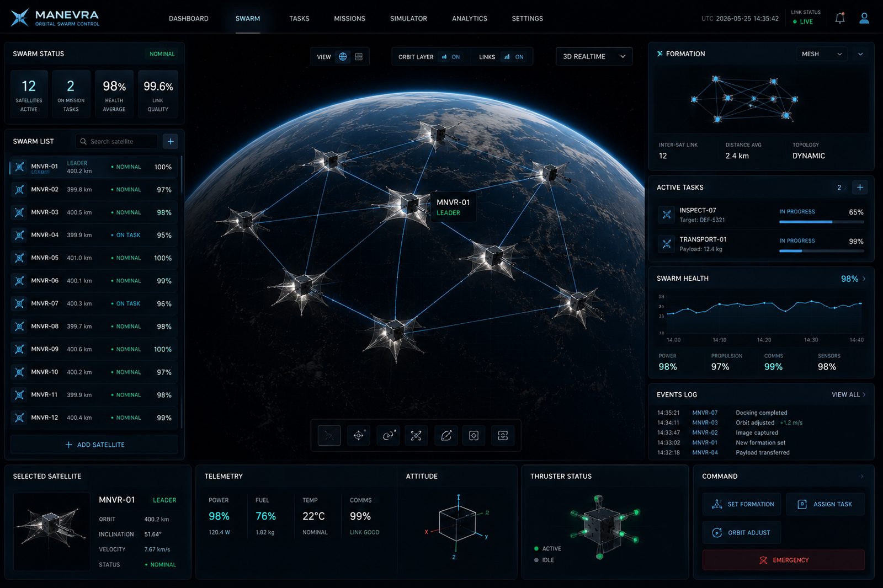The image size is (883, 588).
Task: Open the Missions tab
Action: coord(349,19)
